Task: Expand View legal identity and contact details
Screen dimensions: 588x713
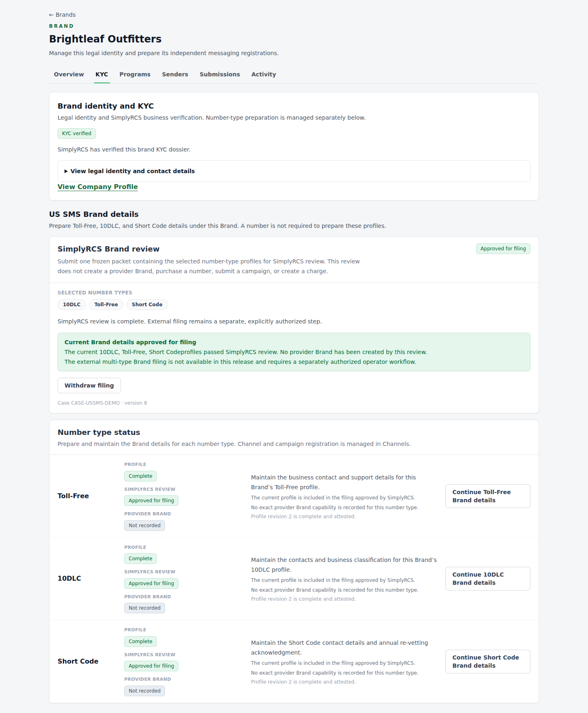Action: point(294,171)
